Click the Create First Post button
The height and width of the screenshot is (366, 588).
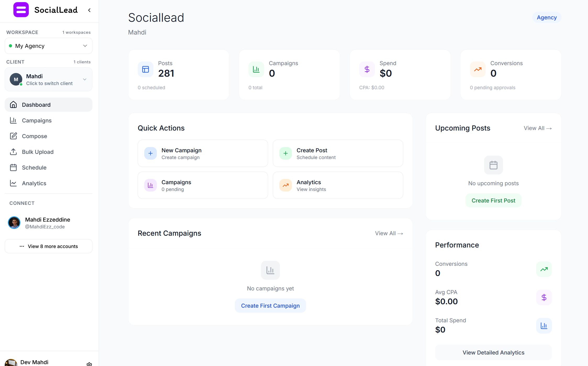pos(493,200)
